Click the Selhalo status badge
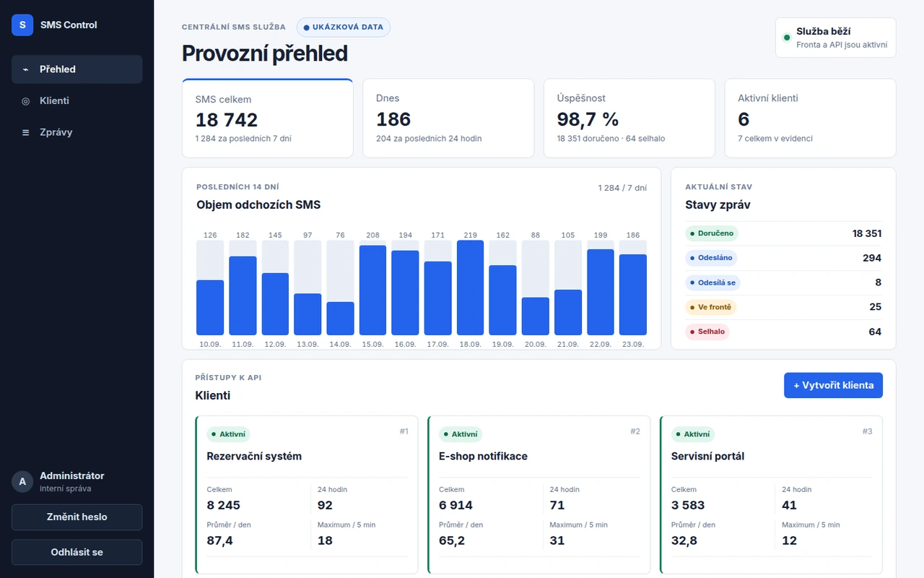924x578 pixels. click(x=707, y=332)
